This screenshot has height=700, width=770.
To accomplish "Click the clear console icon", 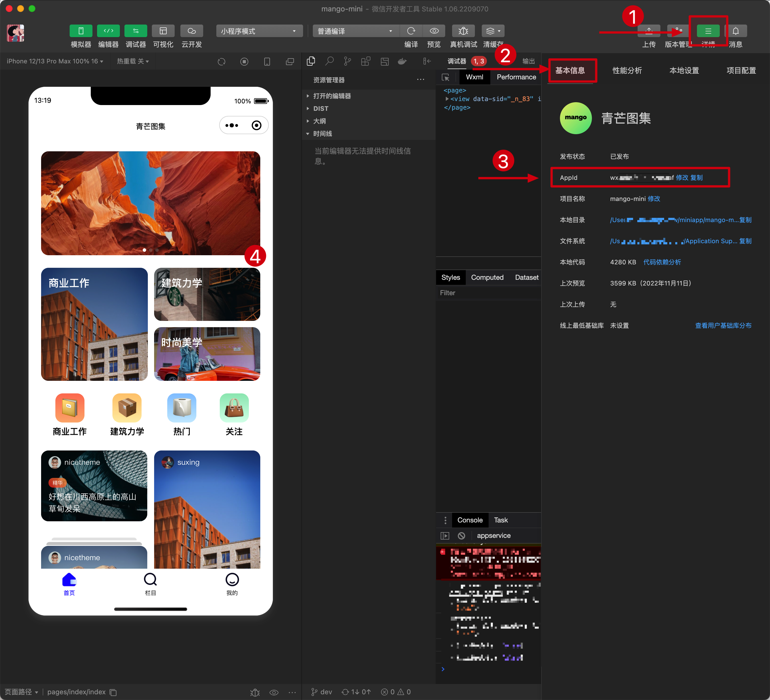I will [461, 536].
